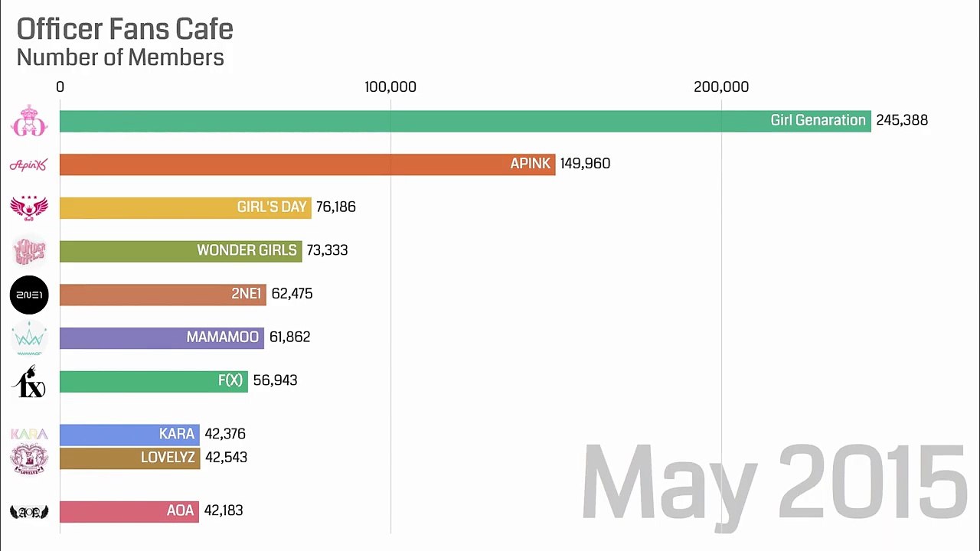Click the Officer Fans Cafe title

tap(125, 29)
